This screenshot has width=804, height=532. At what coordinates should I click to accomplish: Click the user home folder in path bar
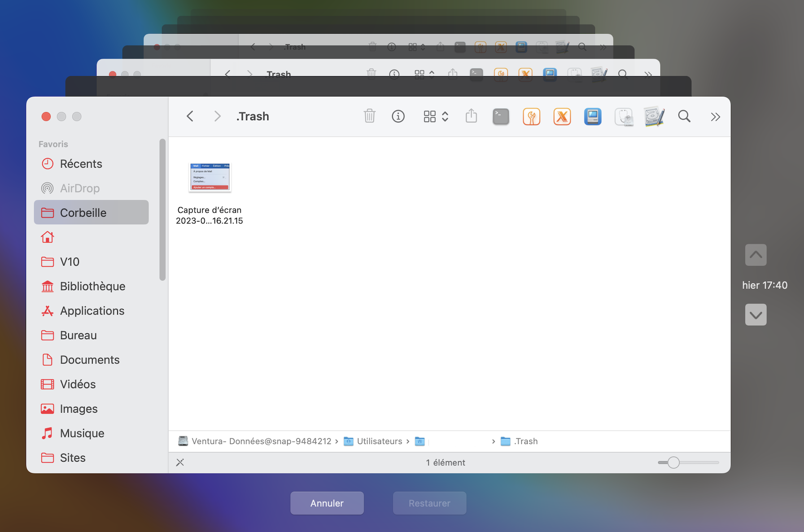(x=419, y=441)
